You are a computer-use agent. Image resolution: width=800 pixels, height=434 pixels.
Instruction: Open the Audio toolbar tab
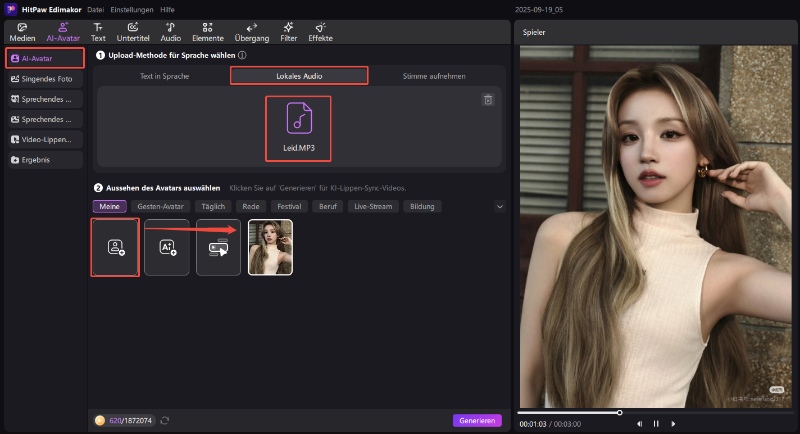point(170,32)
